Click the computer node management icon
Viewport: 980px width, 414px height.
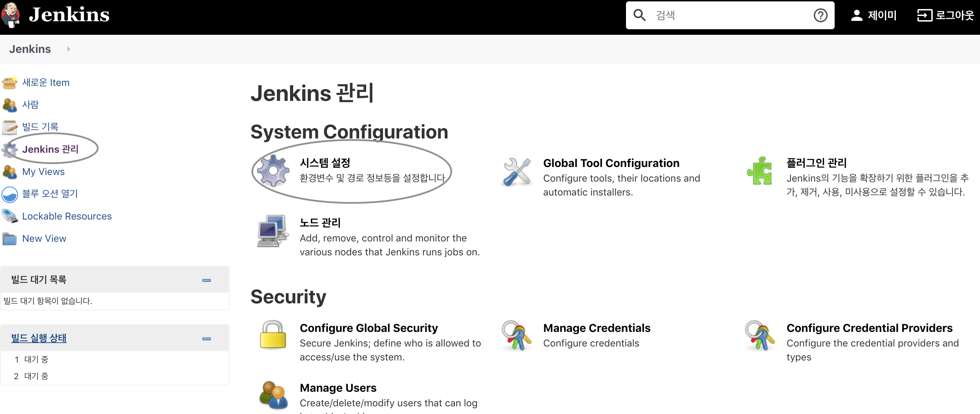tap(273, 231)
